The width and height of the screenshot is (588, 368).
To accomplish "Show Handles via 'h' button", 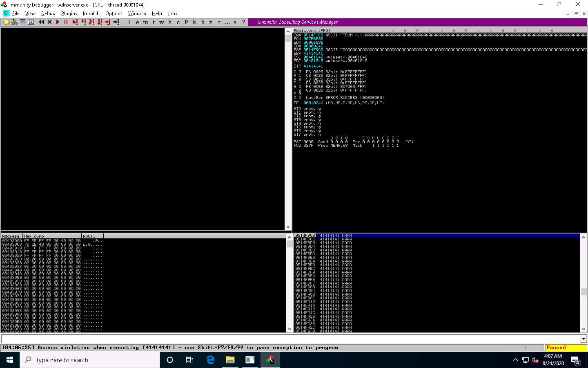I will coord(170,22).
